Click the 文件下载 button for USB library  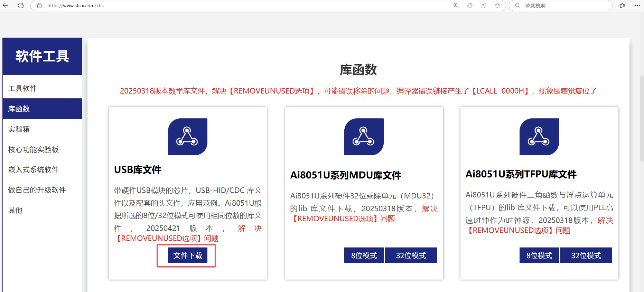188,255
